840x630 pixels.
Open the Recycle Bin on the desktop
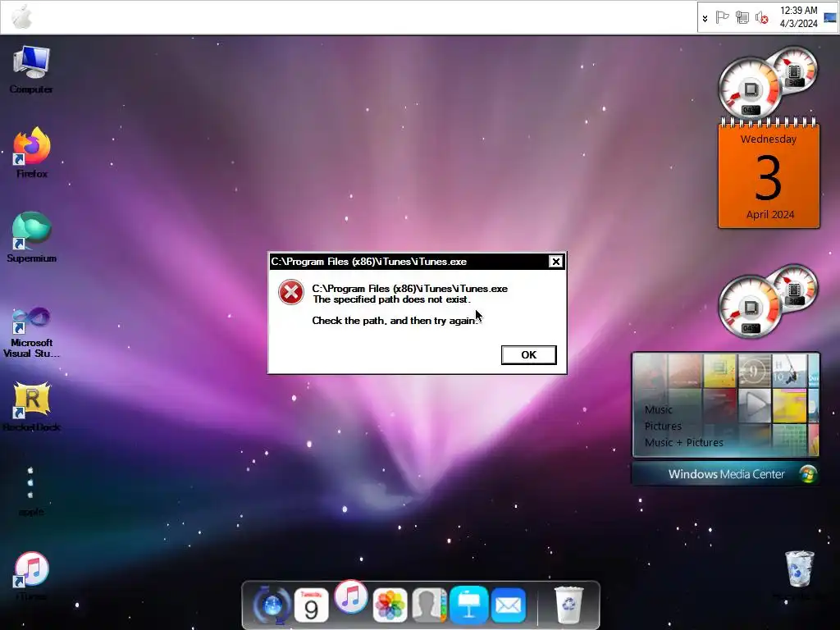[799, 573]
